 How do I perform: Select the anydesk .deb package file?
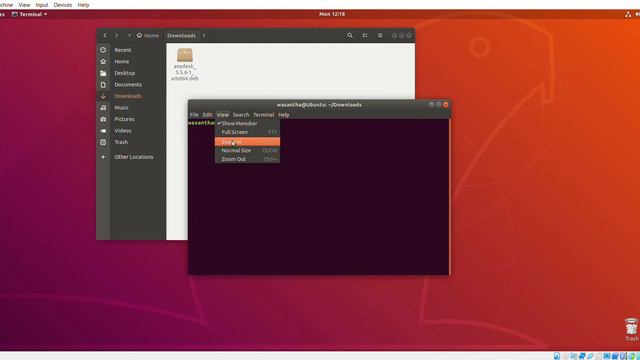click(x=185, y=64)
